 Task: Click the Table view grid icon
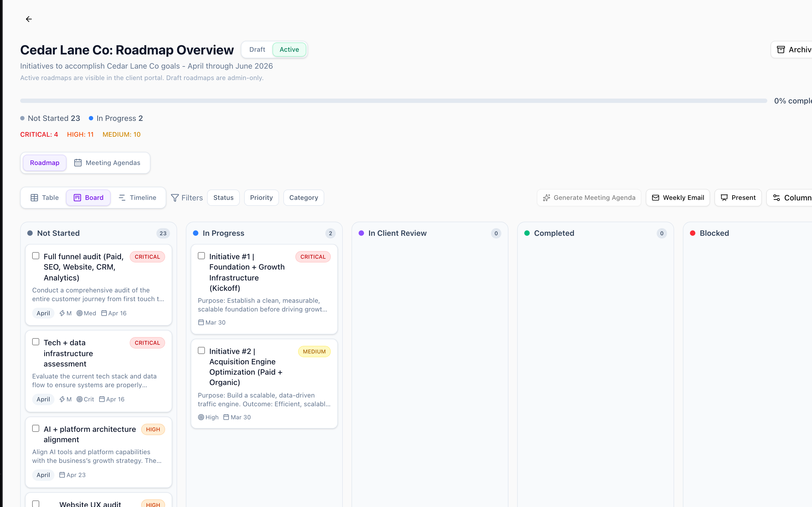(34, 198)
